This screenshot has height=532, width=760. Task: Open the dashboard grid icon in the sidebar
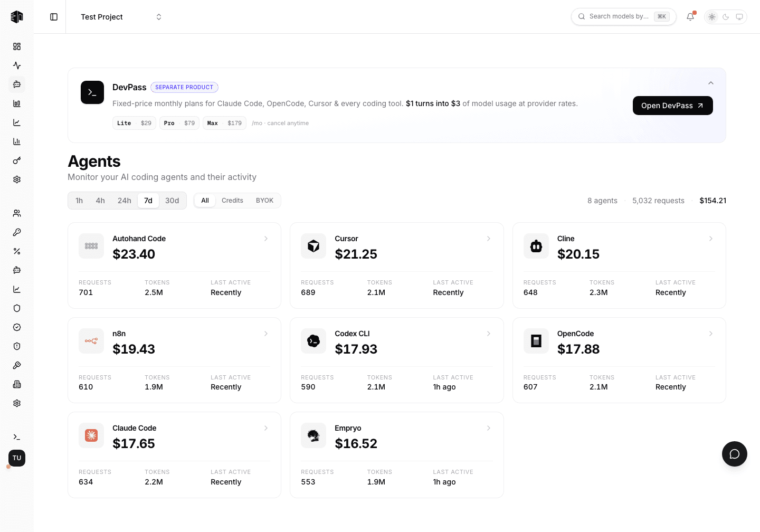pos(17,46)
